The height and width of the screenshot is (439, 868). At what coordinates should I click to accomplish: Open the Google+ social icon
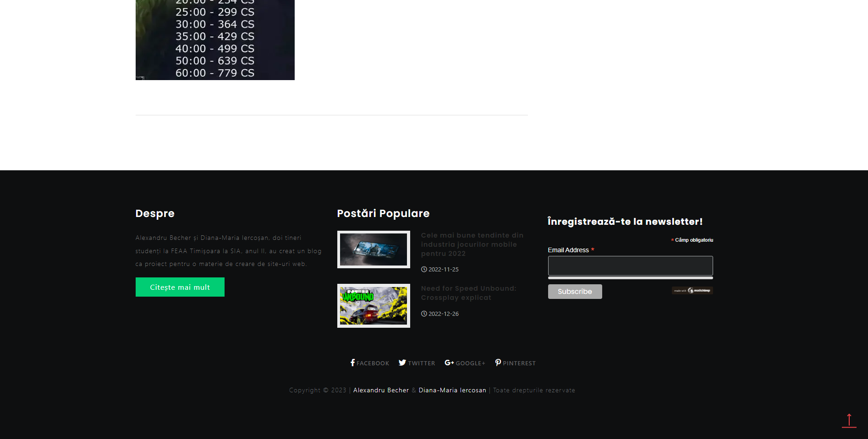(449, 363)
